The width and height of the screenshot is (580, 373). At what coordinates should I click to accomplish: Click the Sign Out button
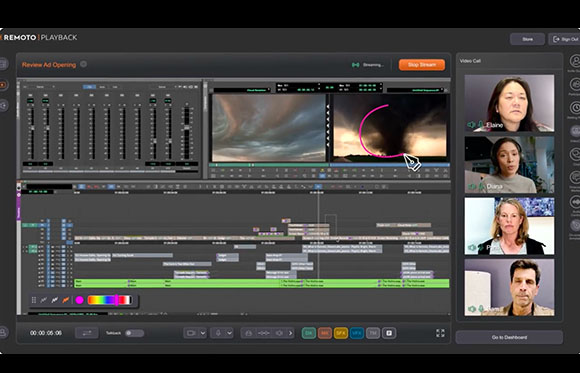[x=564, y=39]
